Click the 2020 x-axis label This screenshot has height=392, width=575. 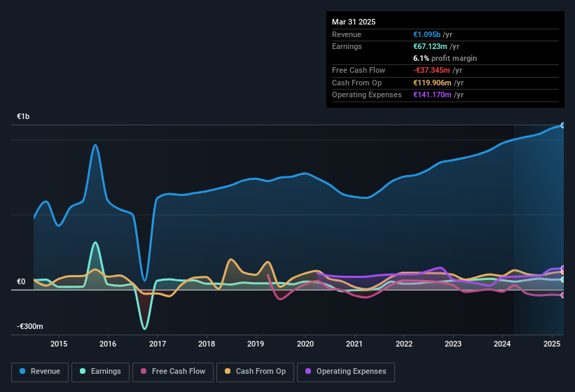(305, 344)
